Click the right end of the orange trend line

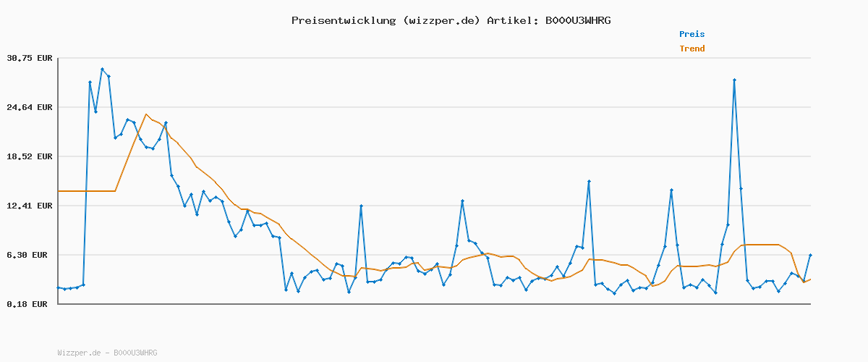[x=810, y=279]
